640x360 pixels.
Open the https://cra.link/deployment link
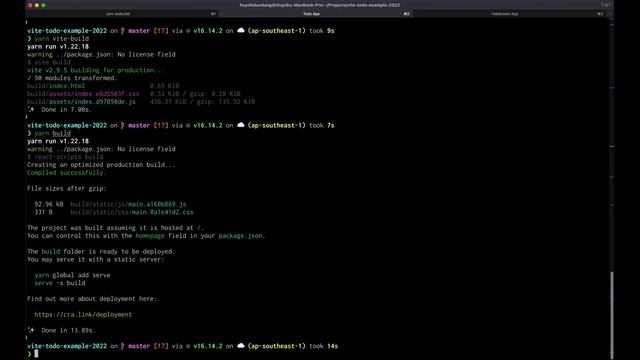tap(83, 315)
